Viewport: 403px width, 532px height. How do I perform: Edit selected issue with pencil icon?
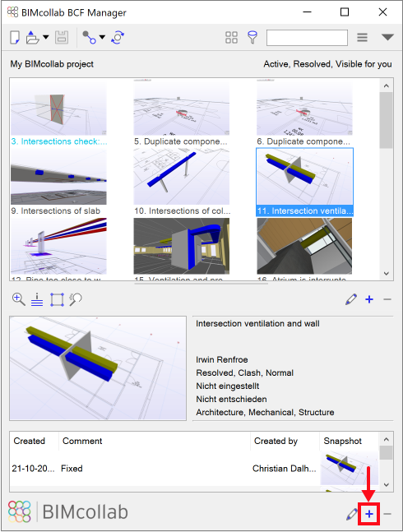click(x=351, y=299)
